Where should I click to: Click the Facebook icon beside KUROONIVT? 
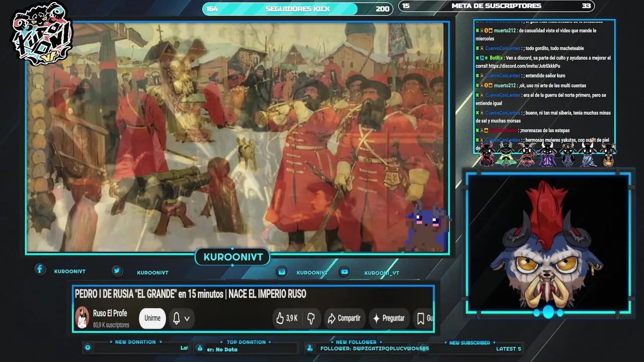point(40,269)
